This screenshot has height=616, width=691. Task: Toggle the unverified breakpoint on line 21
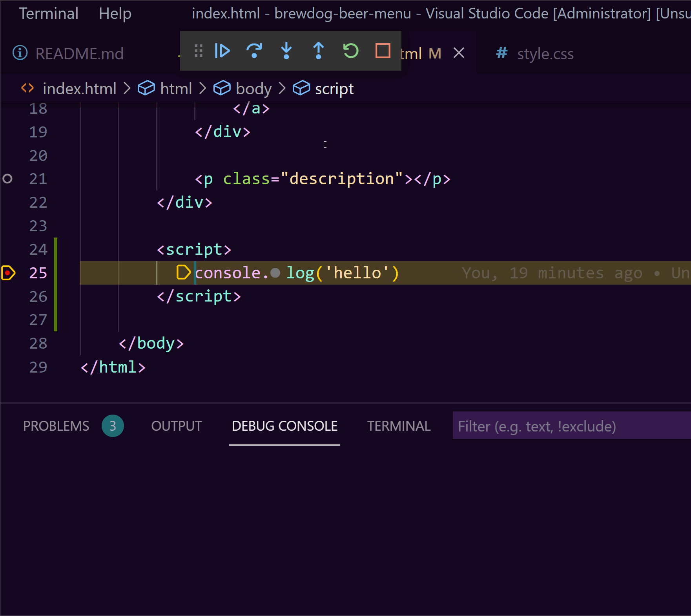point(7,179)
